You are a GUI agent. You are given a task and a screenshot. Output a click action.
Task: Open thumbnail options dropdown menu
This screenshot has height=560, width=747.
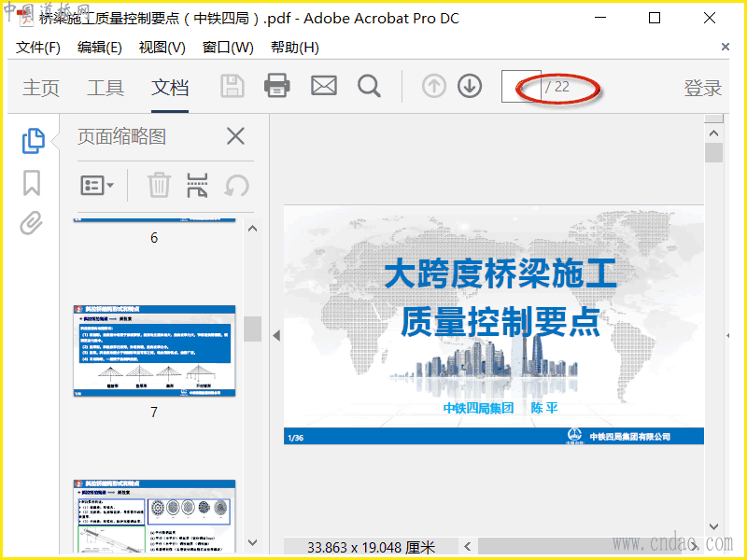click(97, 185)
